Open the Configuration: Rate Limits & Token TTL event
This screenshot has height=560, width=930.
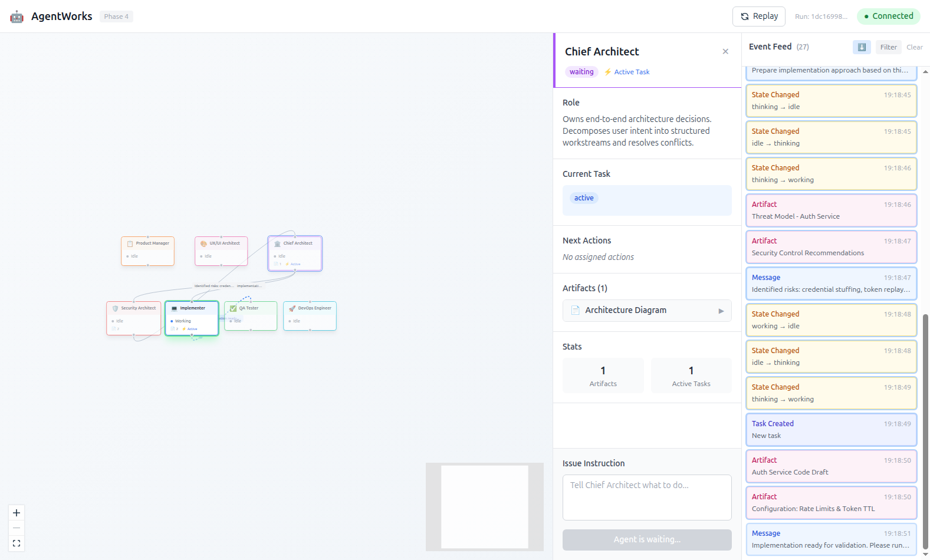(831, 503)
